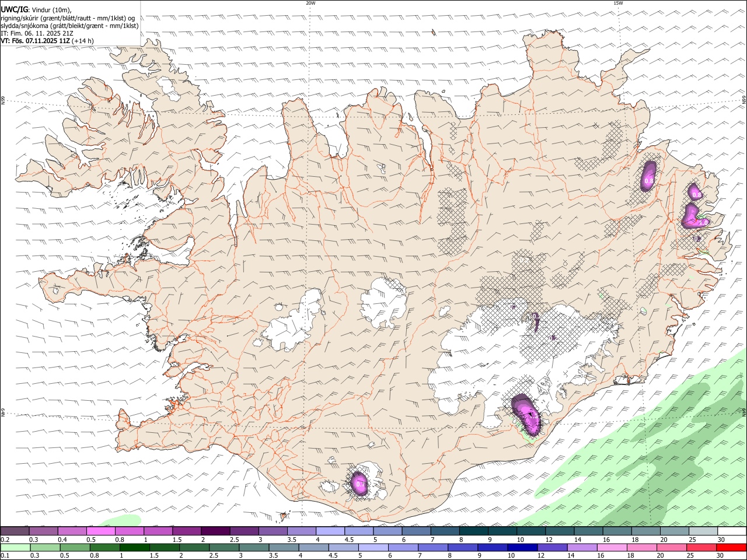This screenshot has width=747, height=560.
Task: Click the pale gray swatch labeled 25, top row
Action: click(x=703, y=531)
